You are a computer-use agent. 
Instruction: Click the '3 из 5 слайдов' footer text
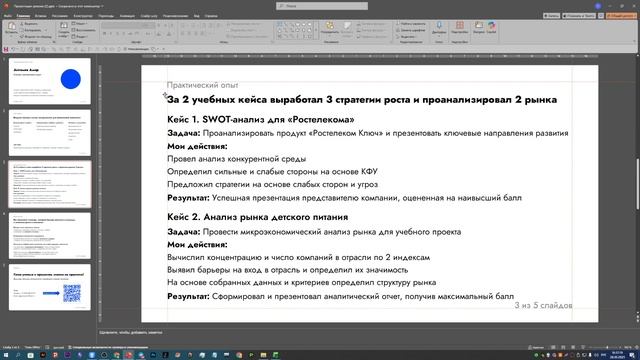coord(543,305)
